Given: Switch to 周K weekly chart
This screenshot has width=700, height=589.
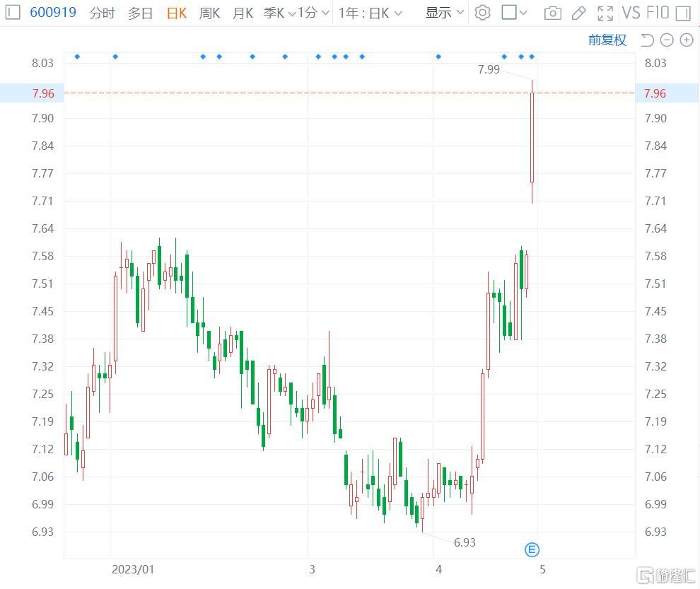Looking at the screenshot, I should pos(209,13).
